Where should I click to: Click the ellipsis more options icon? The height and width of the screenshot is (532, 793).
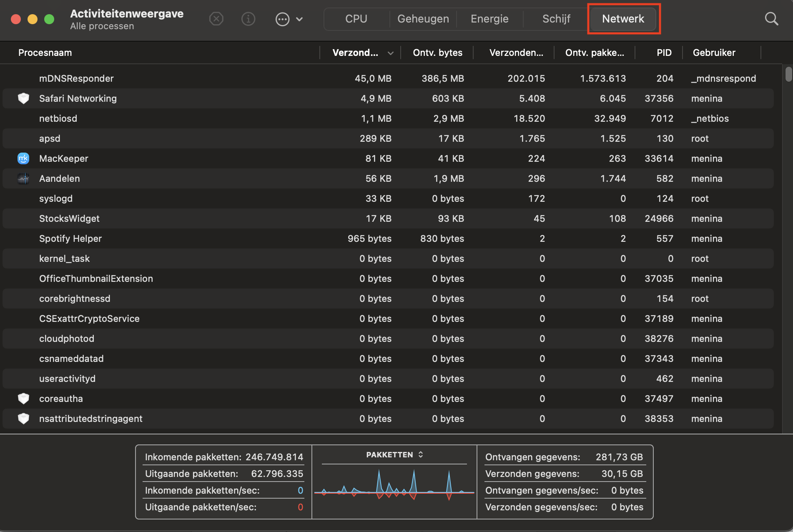(x=282, y=19)
